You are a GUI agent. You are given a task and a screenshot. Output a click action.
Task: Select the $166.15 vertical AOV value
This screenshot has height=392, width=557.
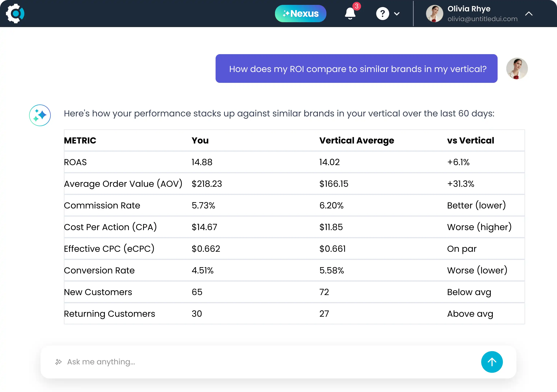[x=334, y=184]
